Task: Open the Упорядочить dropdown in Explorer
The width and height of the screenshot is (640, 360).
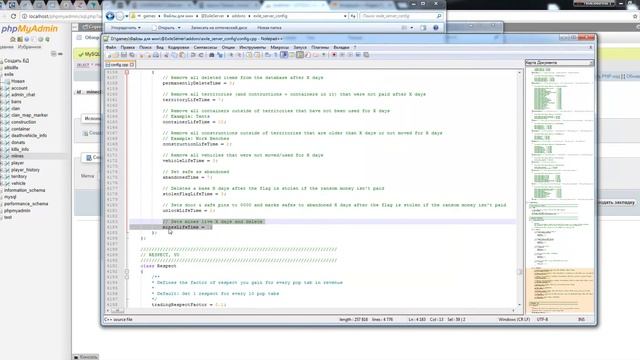Action: pyautogui.click(x=126, y=28)
